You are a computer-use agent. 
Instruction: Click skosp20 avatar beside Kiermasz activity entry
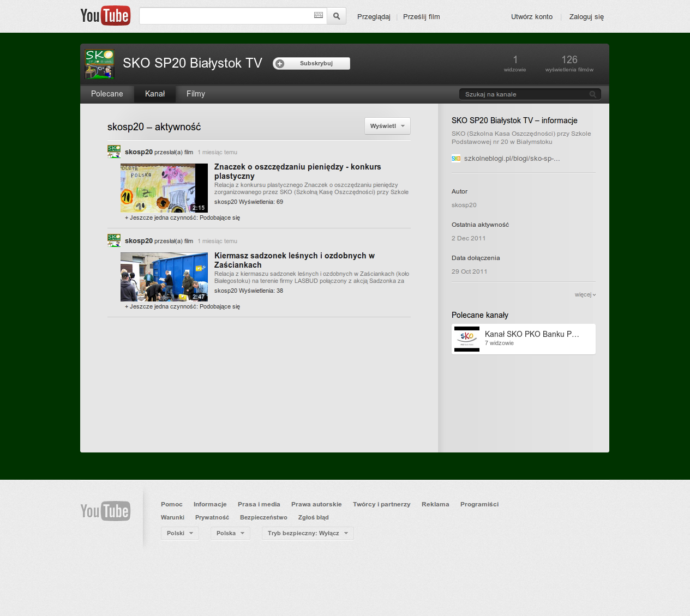click(114, 240)
